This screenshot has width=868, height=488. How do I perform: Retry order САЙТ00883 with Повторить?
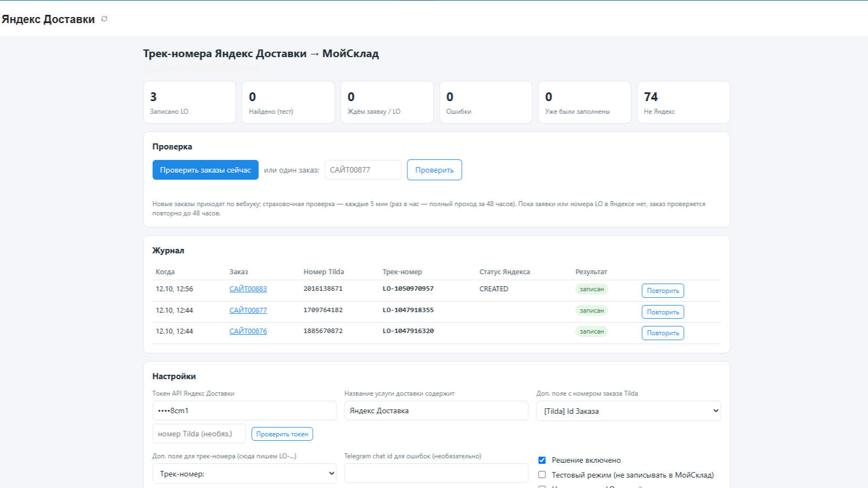663,291
